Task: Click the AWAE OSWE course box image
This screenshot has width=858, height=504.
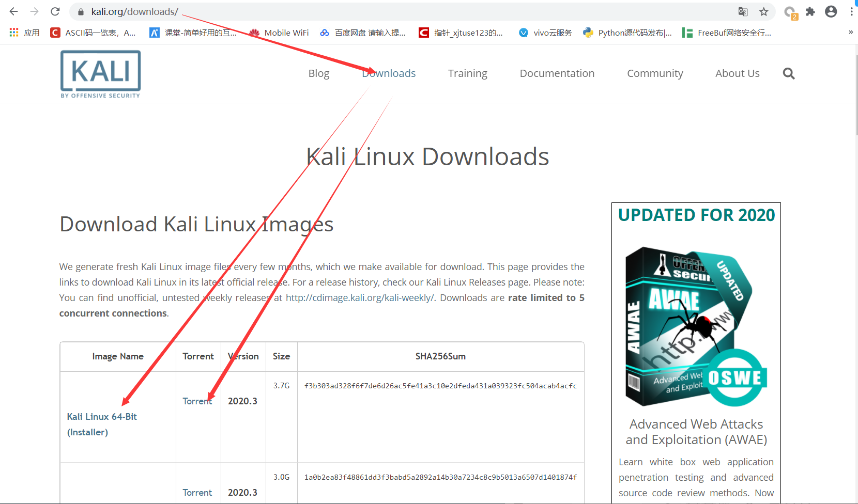Action: 696,326
